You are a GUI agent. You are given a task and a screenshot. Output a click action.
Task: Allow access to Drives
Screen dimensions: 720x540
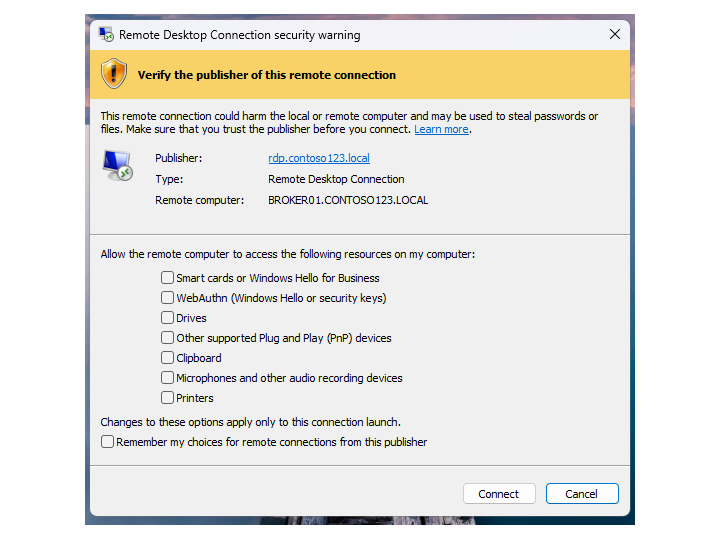(168, 318)
